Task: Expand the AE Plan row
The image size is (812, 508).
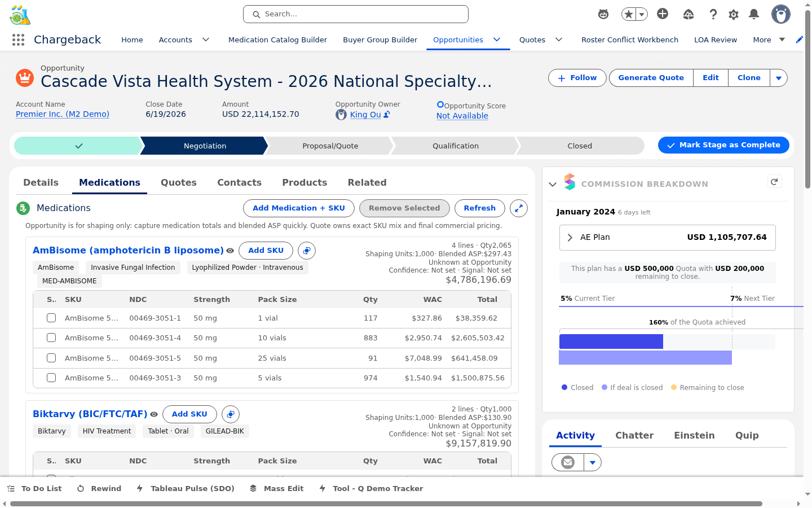Action: [668, 238]
